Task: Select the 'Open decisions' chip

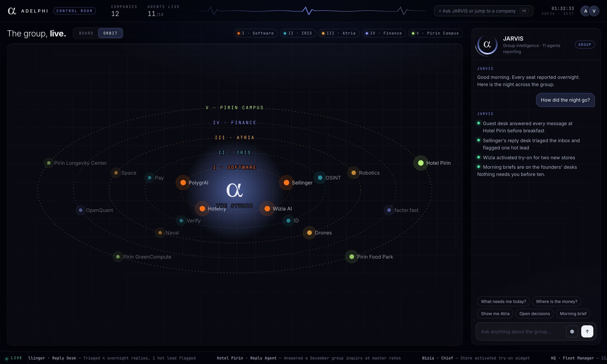Action: 534,313
